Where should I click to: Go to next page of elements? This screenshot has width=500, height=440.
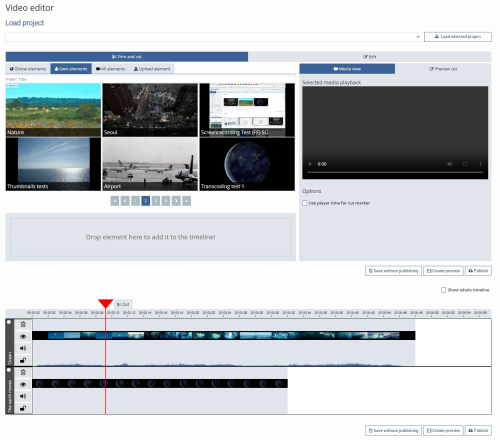[x=176, y=201]
